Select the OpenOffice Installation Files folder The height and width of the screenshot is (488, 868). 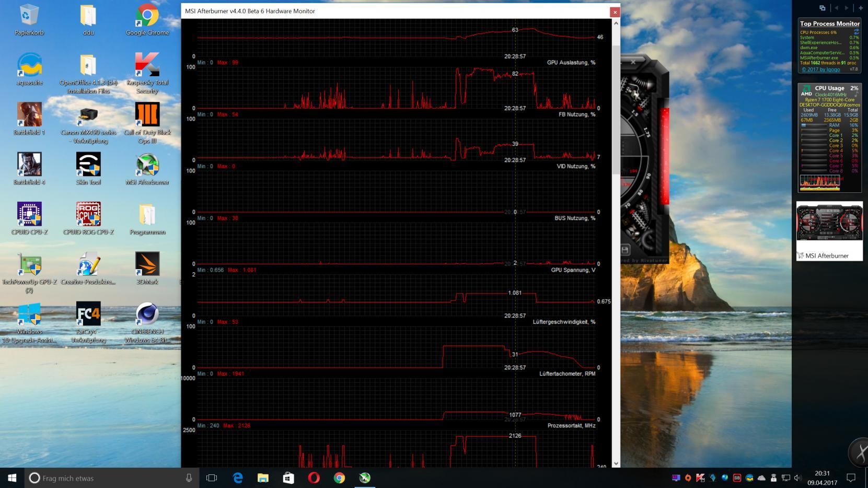(88, 74)
